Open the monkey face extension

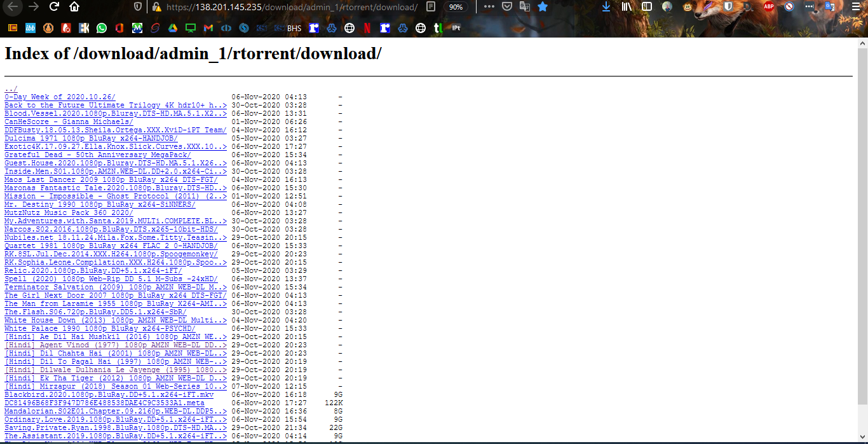pyautogui.click(x=688, y=7)
